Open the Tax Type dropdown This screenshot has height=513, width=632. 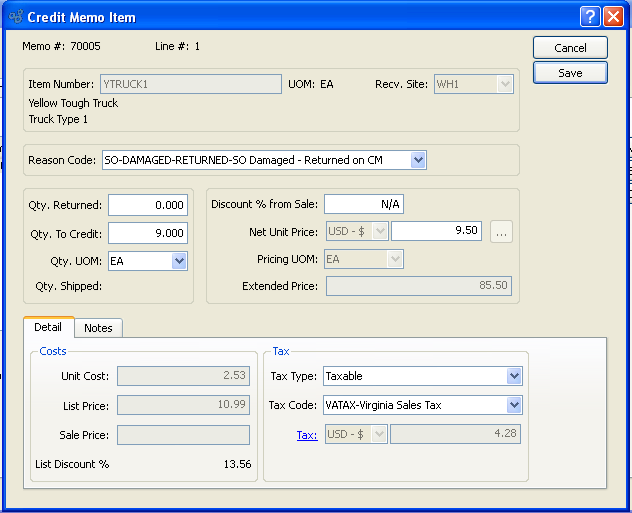[514, 376]
